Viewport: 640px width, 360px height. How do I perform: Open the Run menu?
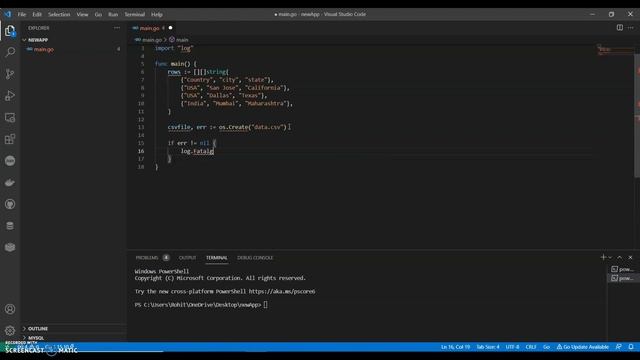coord(113,14)
